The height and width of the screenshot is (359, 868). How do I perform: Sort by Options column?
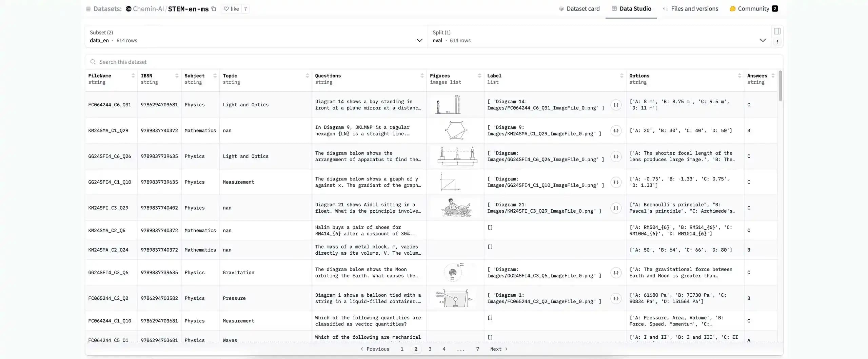click(x=739, y=76)
